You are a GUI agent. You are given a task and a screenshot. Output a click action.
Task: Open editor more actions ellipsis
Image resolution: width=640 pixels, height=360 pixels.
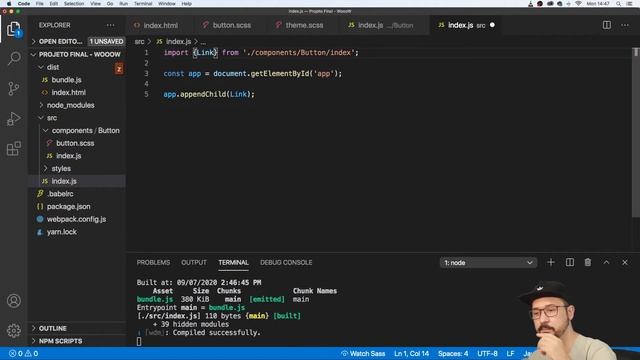(625, 25)
